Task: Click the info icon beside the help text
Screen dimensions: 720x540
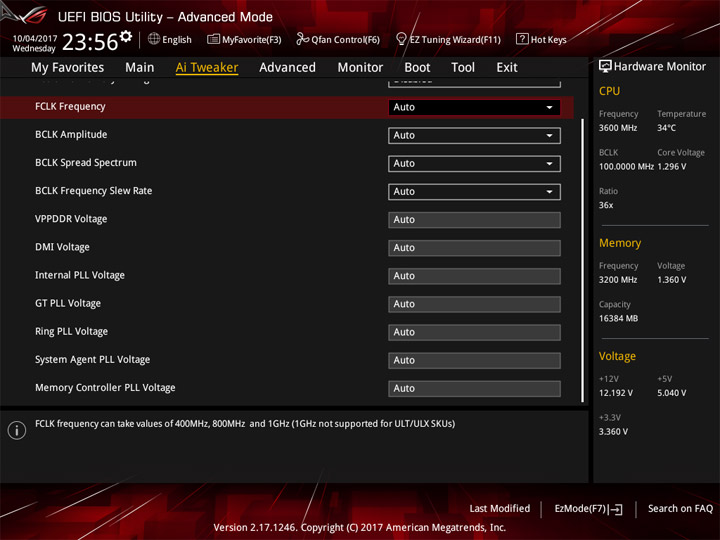Action: tap(17, 430)
